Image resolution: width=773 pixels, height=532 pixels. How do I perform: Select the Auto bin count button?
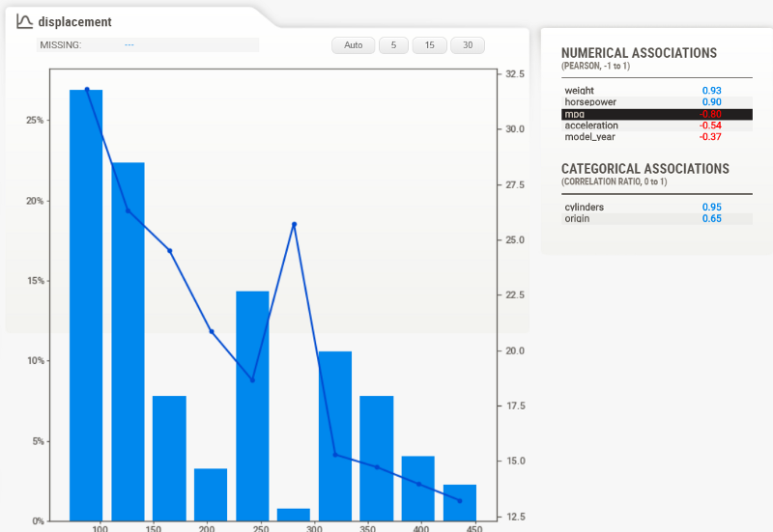click(x=353, y=45)
